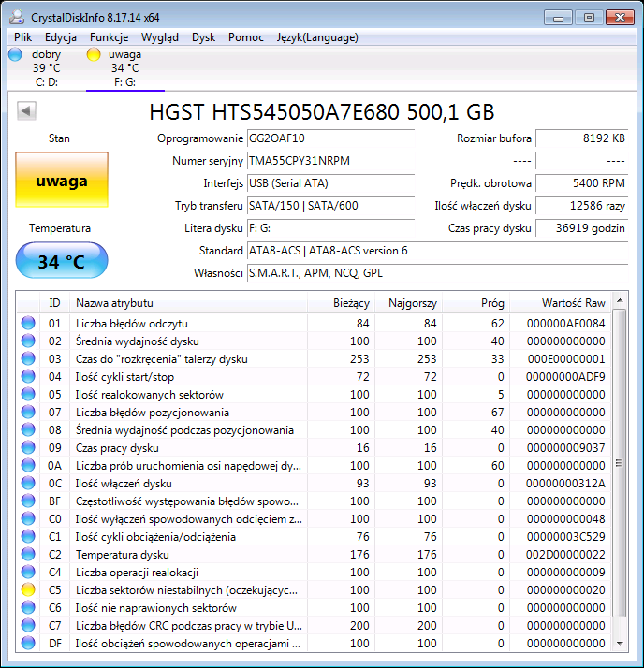The image size is (644, 668).
Task: Click the serial number field TMA55CPY31NRPM
Action: click(330, 161)
